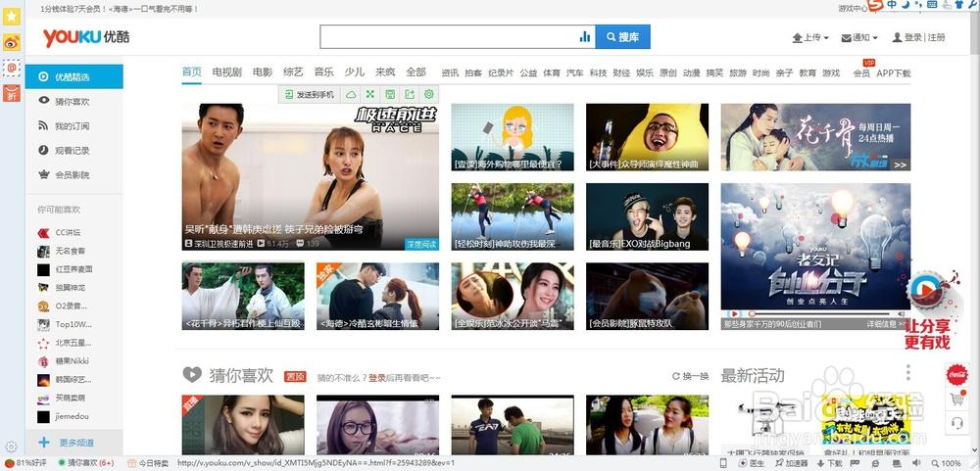Image resolution: width=980 pixels, height=471 pixels.
Task: Open the 上传 dropdown
Action: (810, 37)
